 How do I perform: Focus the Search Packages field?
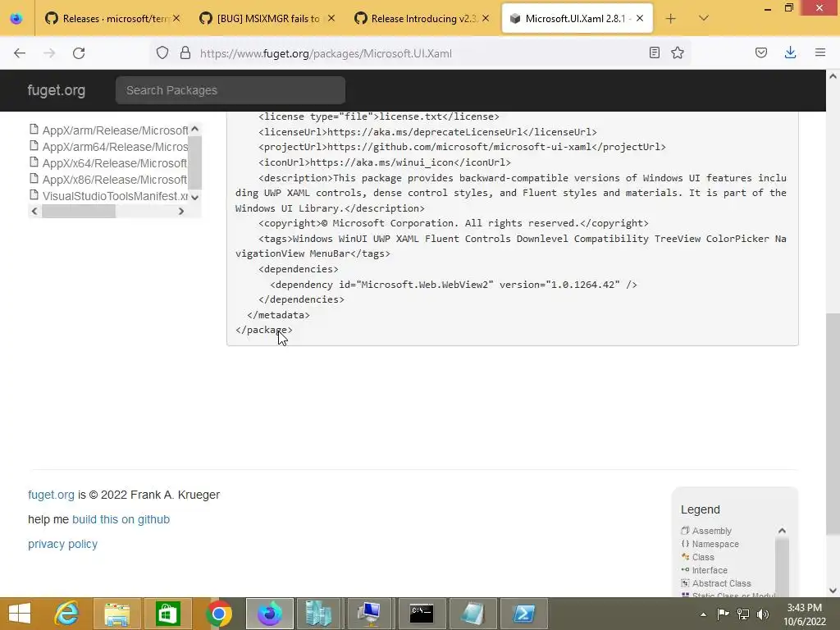[231, 90]
